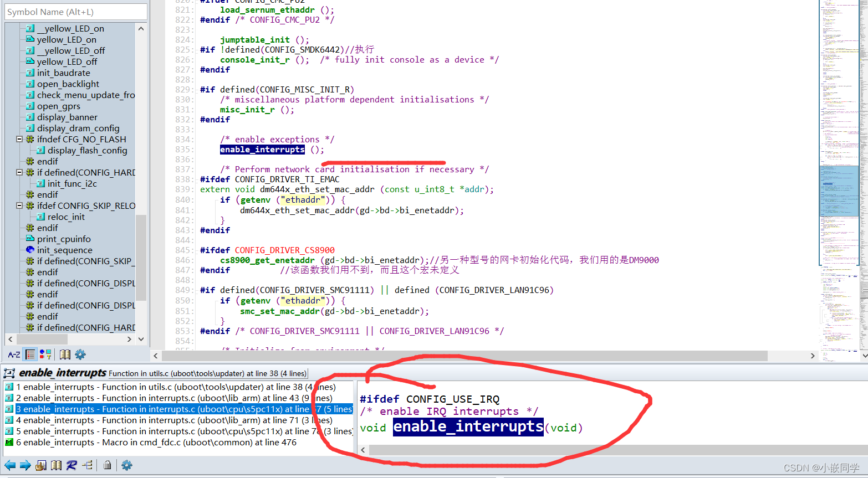Select open_gprs symbol
868x478 pixels.
(x=58, y=106)
